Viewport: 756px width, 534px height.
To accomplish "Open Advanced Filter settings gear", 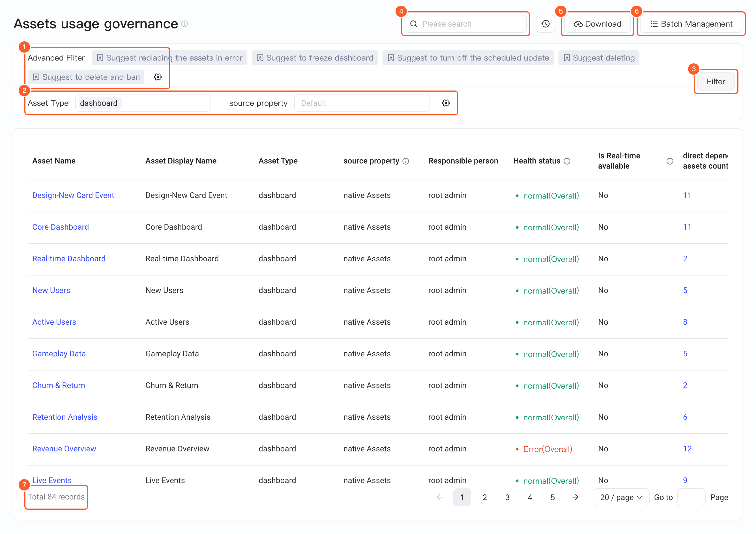I will click(158, 77).
